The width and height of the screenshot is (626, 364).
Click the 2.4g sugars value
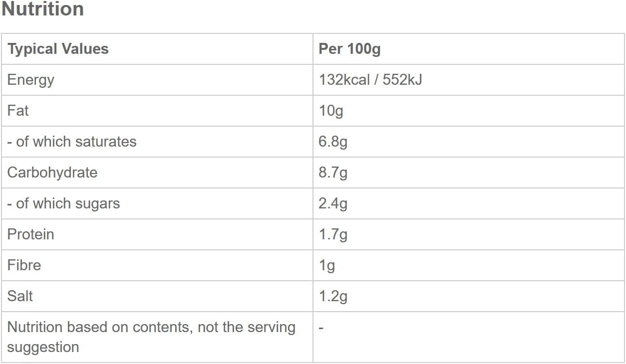(333, 204)
